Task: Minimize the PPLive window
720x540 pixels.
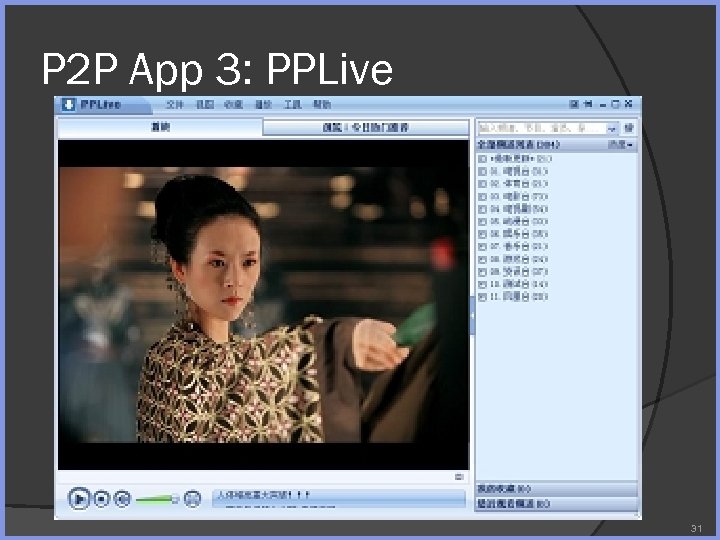Action: tap(602, 105)
